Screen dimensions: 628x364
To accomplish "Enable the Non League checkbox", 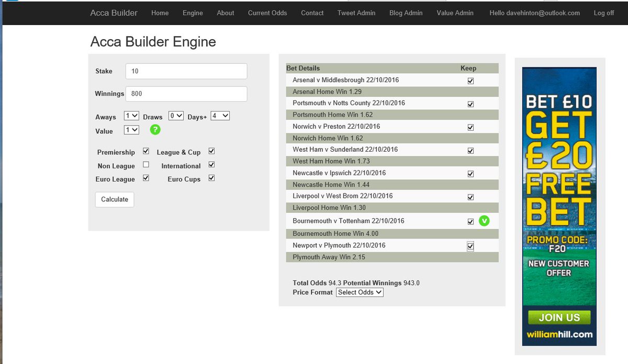I will [146, 165].
